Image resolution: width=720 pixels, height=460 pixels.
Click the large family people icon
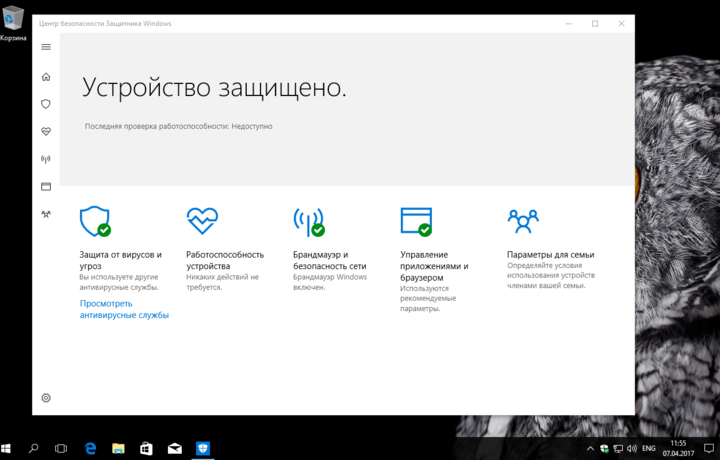(x=523, y=221)
